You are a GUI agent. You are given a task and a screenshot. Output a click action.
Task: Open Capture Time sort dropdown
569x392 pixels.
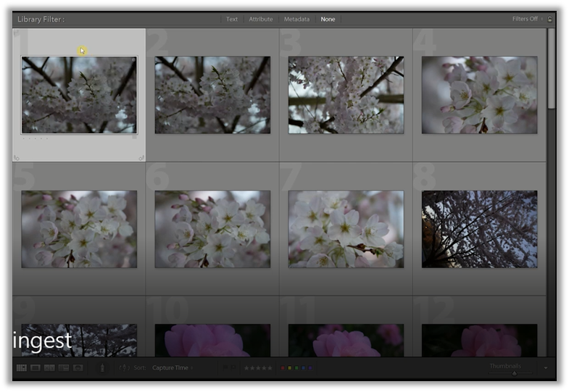tap(172, 367)
